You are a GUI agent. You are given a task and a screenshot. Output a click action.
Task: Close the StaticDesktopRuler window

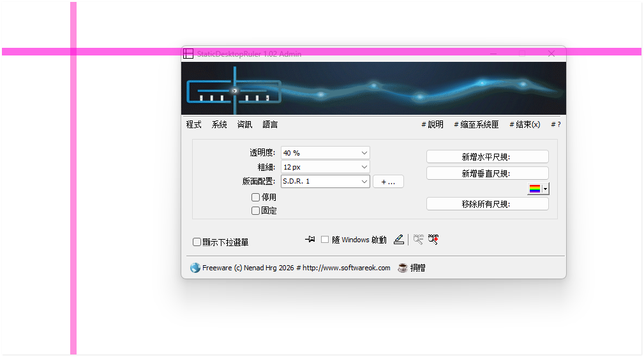pyautogui.click(x=551, y=54)
